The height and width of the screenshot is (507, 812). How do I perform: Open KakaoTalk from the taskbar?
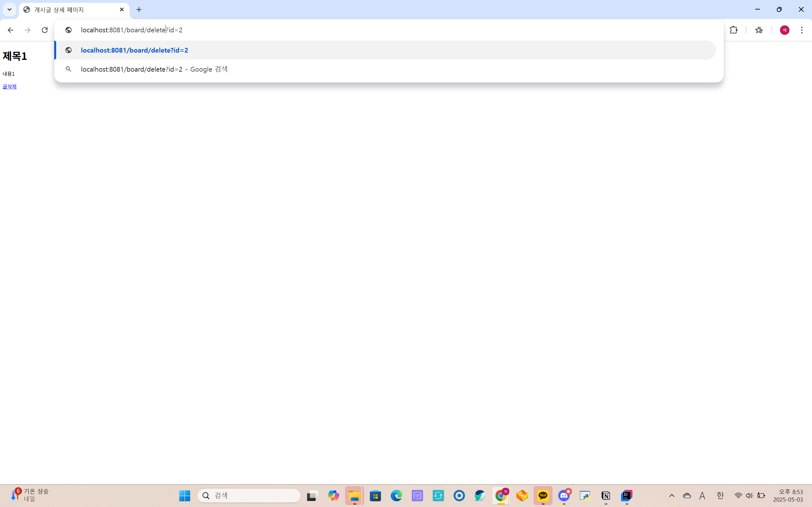pyautogui.click(x=543, y=496)
